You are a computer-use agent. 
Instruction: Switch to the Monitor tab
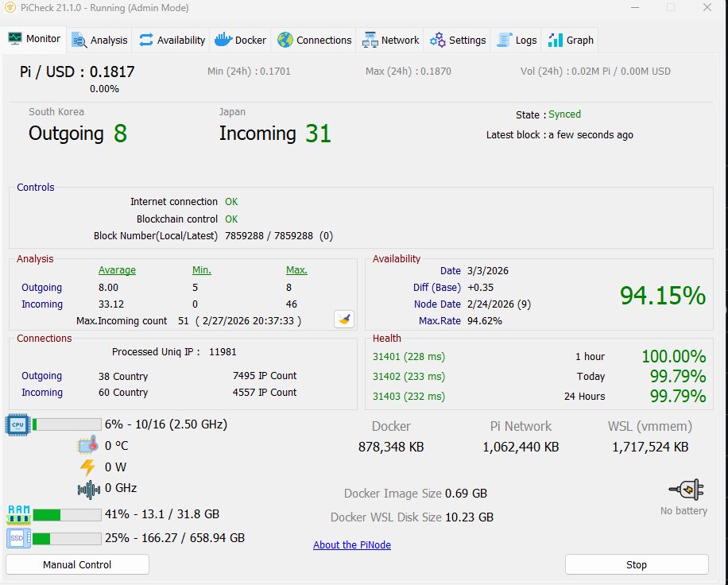pos(34,39)
